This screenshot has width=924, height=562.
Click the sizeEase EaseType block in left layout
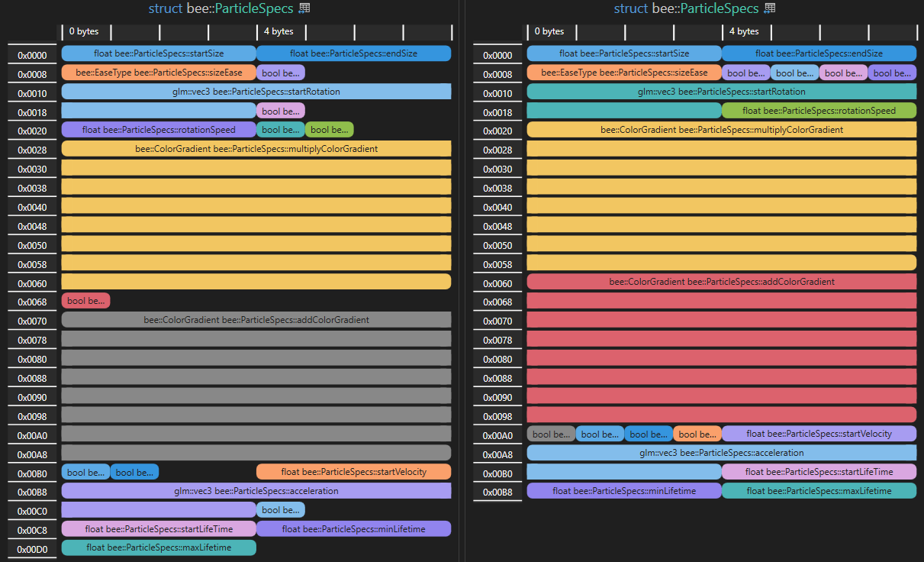(159, 73)
